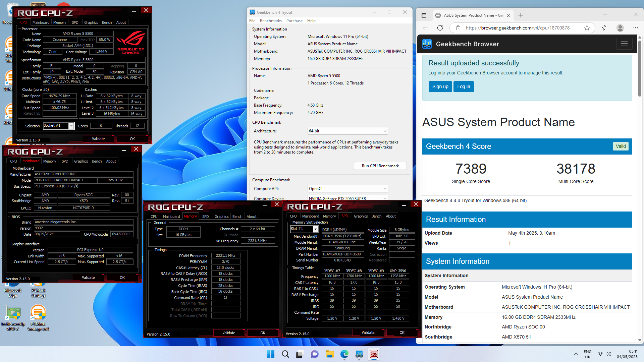Refresh the Geekbench Browser page

tap(440, 28)
